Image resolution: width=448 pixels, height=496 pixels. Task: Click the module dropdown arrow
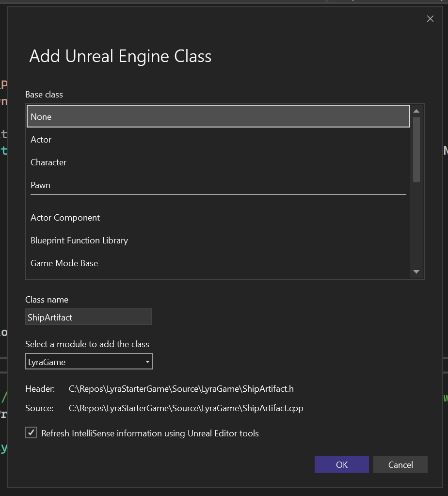tap(147, 362)
